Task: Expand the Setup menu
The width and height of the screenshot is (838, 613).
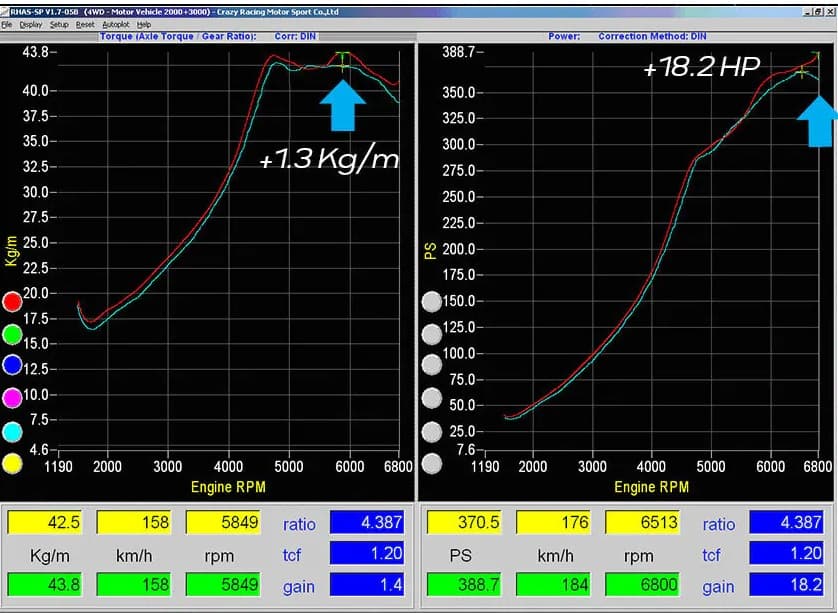Action: click(x=59, y=24)
